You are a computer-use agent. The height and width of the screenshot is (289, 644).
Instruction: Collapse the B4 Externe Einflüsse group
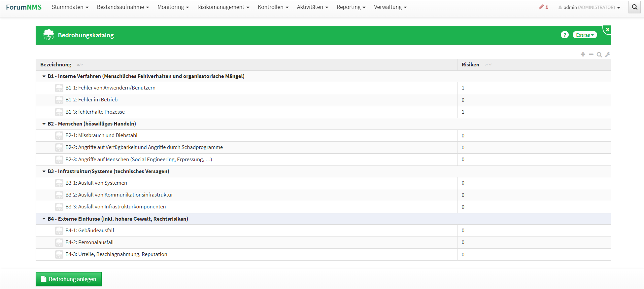point(44,219)
